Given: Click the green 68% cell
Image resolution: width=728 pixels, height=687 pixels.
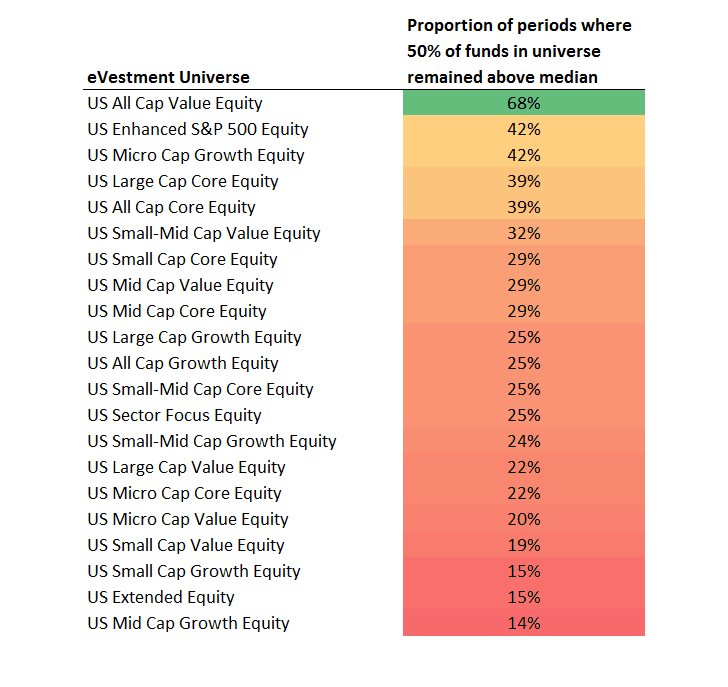Looking at the screenshot, I should point(523,103).
